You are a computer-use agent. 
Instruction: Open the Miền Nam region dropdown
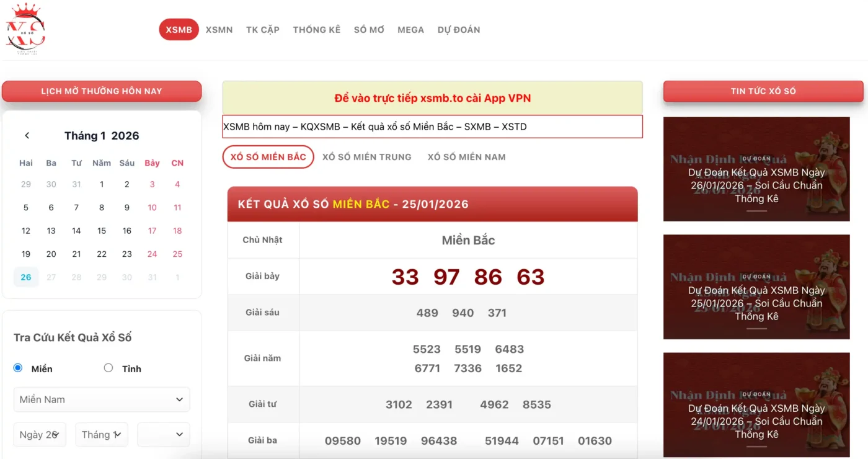tap(102, 399)
